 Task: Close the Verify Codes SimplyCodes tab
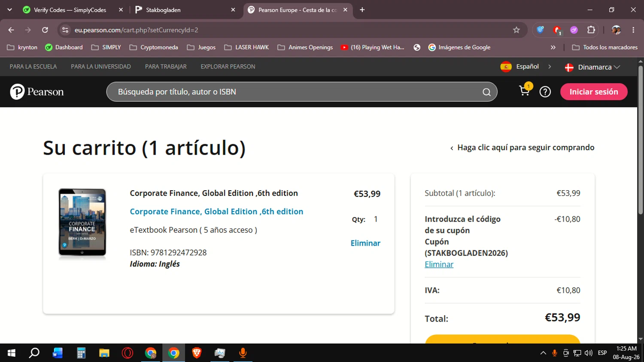tap(121, 10)
